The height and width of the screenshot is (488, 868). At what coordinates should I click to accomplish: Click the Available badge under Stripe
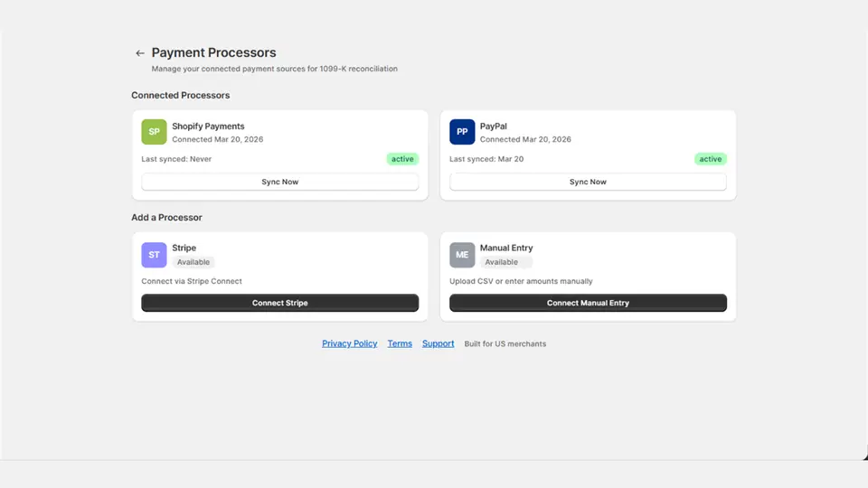(x=193, y=262)
